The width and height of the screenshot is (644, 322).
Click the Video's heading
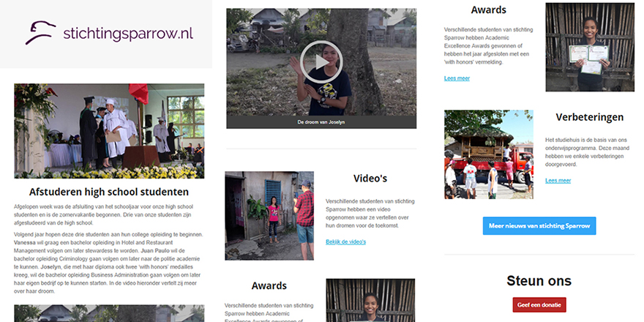tap(370, 179)
